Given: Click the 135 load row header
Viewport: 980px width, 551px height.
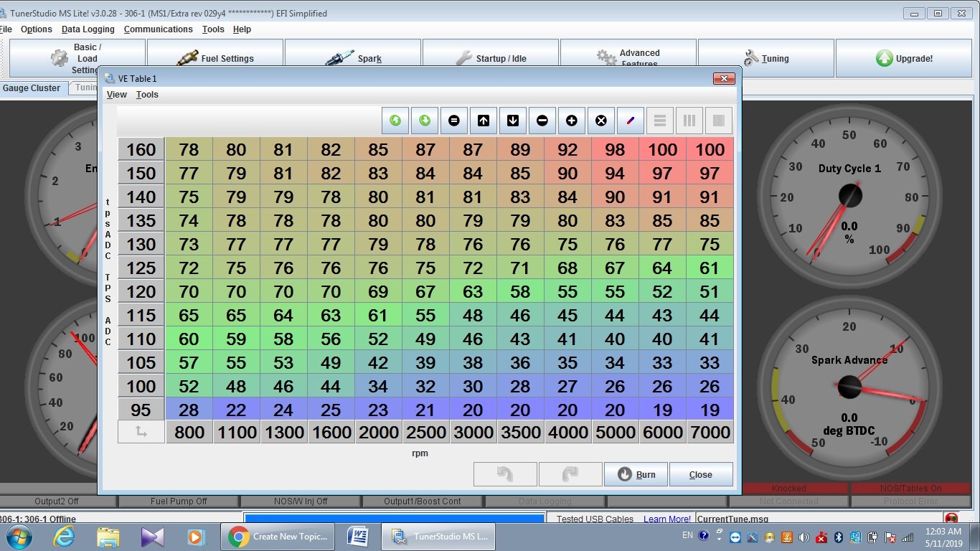Looking at the screenshot, I should pyautogui.click(x=141, y=220).
